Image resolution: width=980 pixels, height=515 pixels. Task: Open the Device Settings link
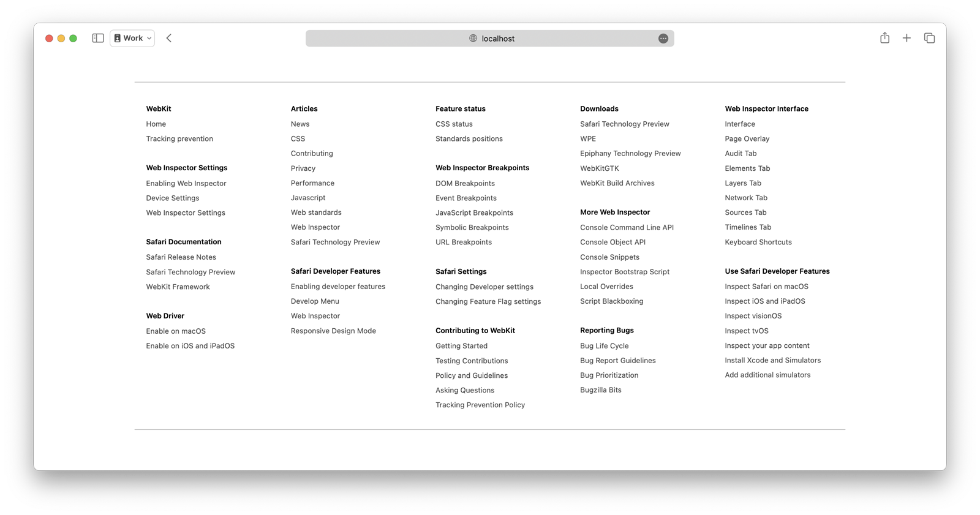[173, 198]
